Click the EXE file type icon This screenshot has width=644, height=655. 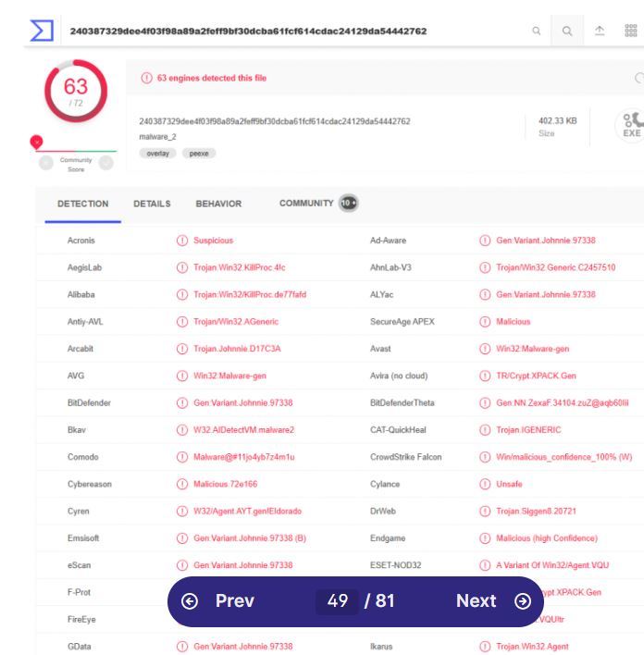[631, 125]
